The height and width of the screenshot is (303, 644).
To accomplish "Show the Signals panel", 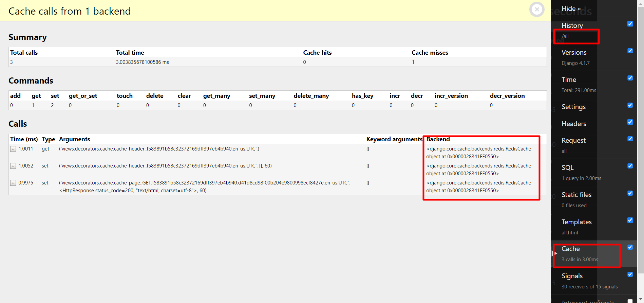I will point(572,276).
